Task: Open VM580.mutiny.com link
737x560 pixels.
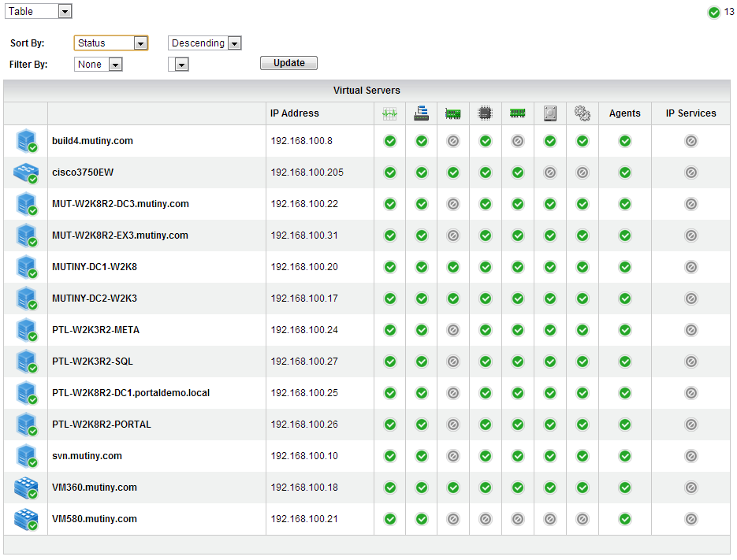Action: coord(95,519)
